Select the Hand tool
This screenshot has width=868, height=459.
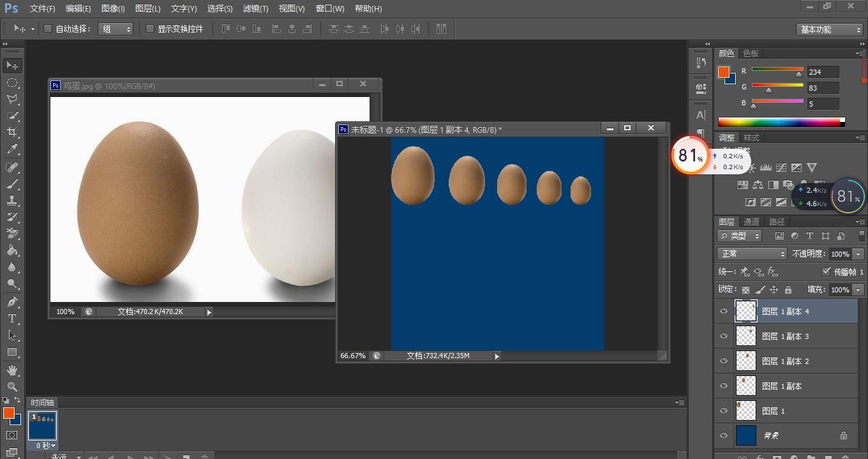pyautogui.click(x=12, y=370)
